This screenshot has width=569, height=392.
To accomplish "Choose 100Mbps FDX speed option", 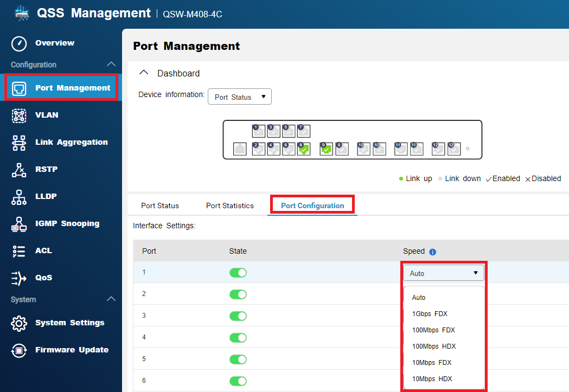I will click(x=433, y=330).
